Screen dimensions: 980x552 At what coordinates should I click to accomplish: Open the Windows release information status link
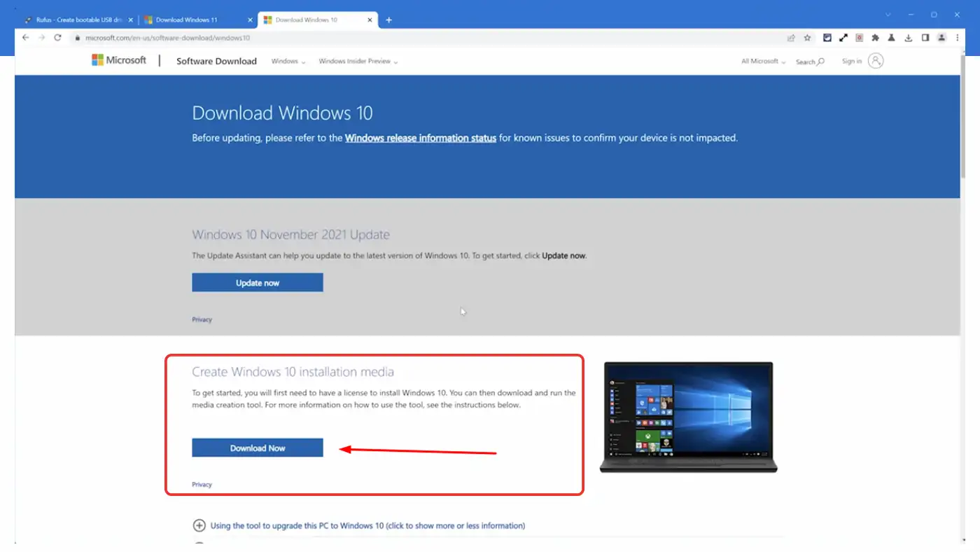point(420,137)
